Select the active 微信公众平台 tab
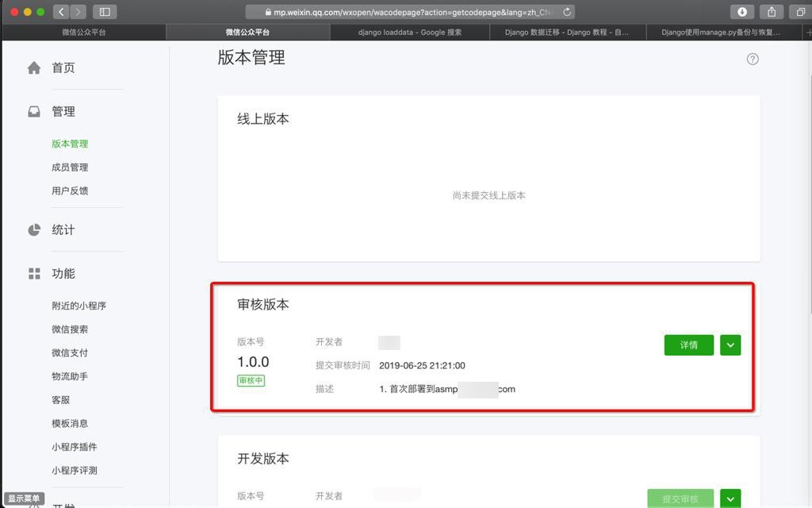812x508 pixels. tap(247, 32)
